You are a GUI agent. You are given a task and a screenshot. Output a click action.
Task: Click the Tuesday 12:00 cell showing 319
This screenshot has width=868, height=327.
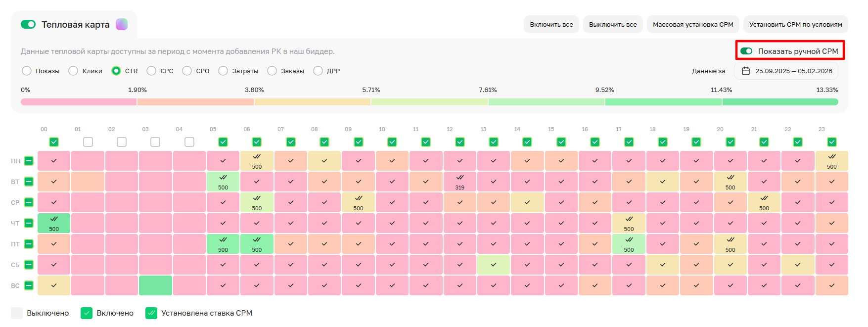[x=459, y=182]
